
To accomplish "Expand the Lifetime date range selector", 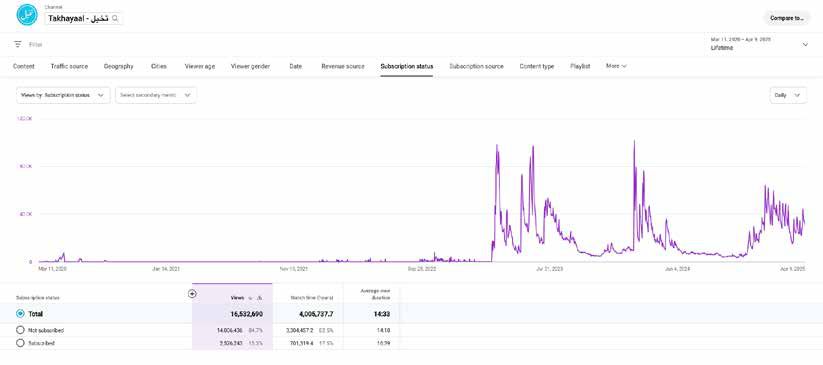I will click(759, 44).
